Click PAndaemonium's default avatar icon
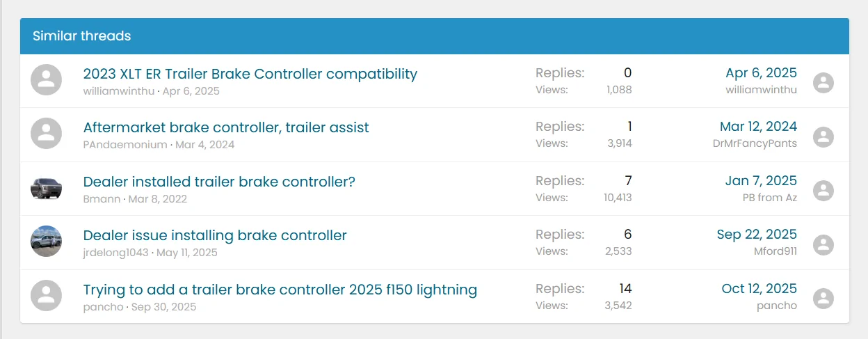Image resolution: width=868 pixels, height=339 pixels. (x=47, y=134)
